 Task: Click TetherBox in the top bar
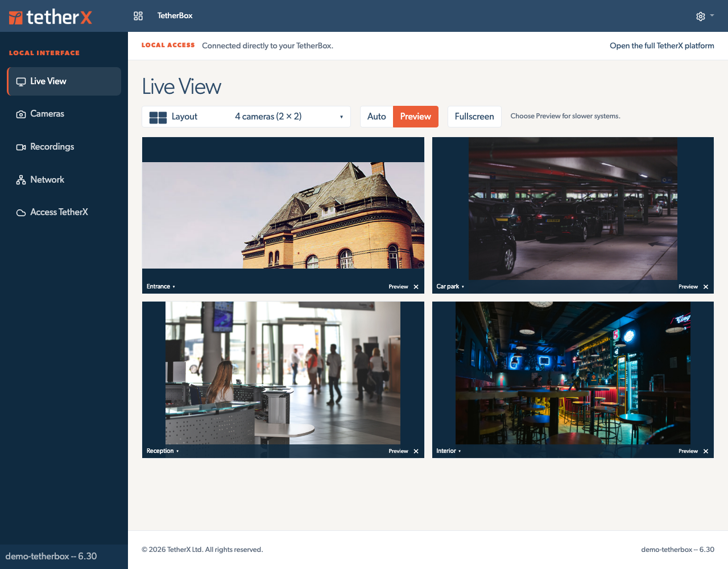click(x=175, y=16)
